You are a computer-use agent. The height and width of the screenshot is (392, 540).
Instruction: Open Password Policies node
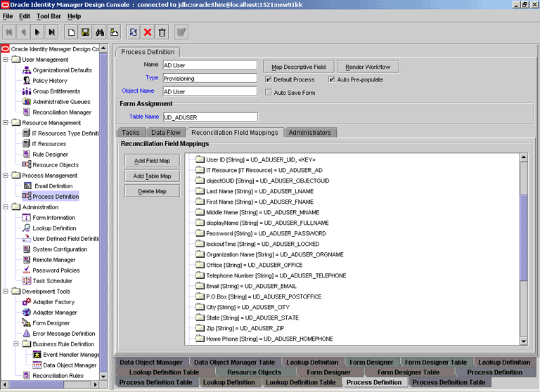(56, 270)
